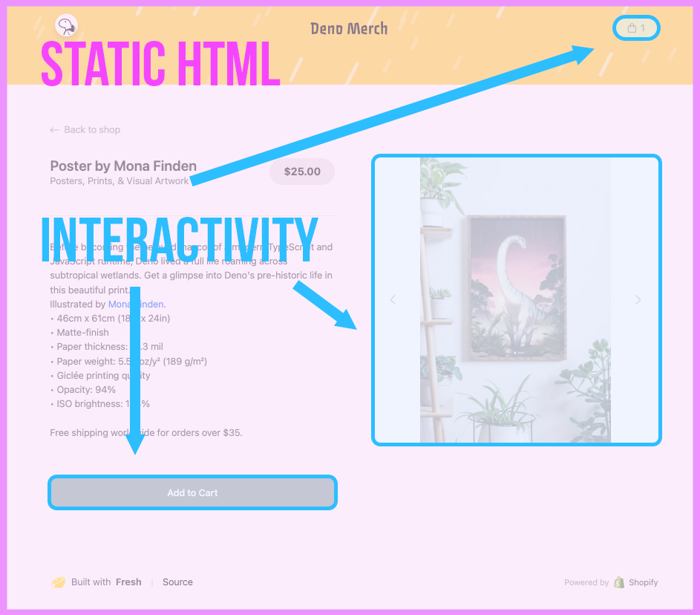Go back one carousel image with the left arrow
Screen dimensions: 700x615
click(x=393, y=299)
